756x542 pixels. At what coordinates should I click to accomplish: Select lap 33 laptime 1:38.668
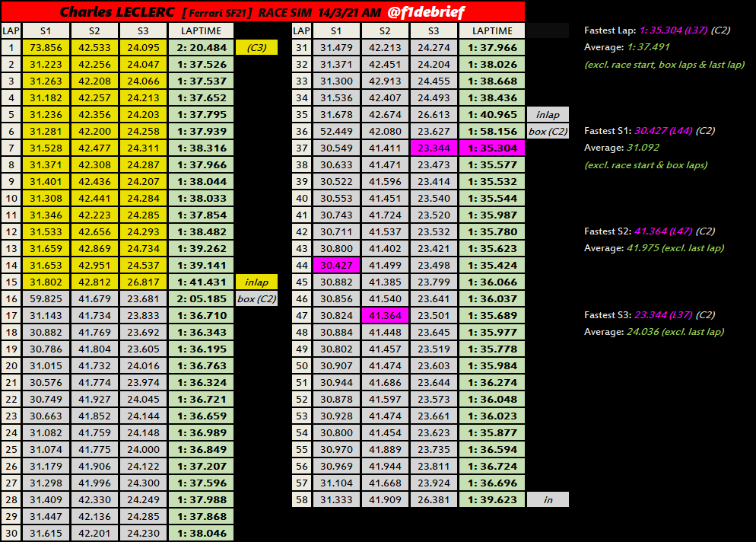pos(492,81)
